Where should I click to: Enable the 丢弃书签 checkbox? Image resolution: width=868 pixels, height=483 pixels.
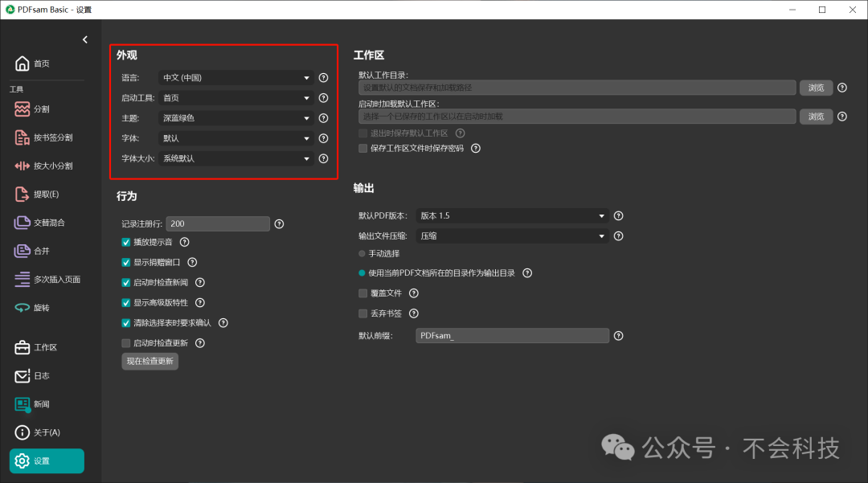coord(363,313)
